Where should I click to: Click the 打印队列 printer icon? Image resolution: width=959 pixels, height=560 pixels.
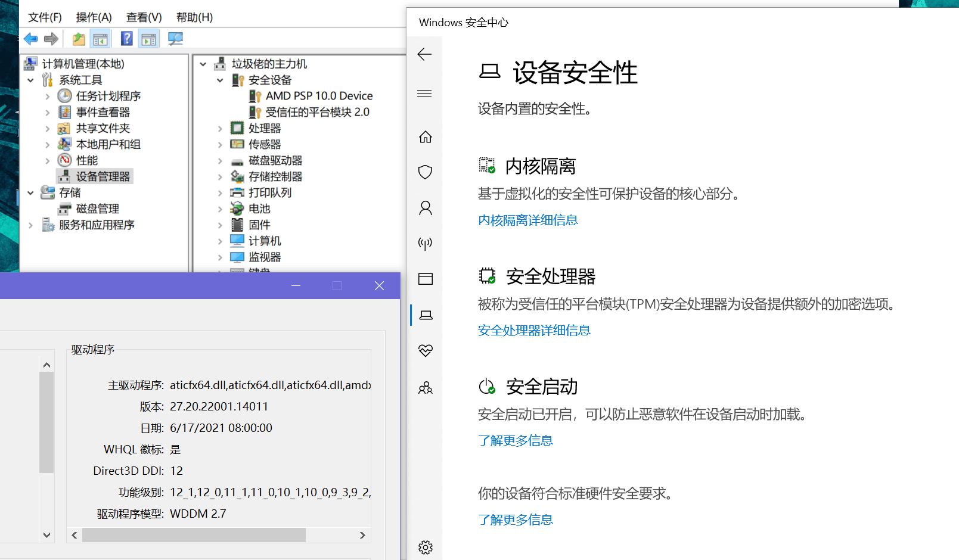(x=237, y=192)
